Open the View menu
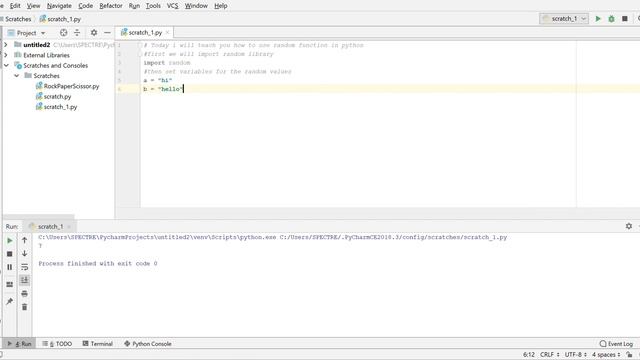Image resolution: width=640 pixels, height=360 pixels. coord(33,6)
